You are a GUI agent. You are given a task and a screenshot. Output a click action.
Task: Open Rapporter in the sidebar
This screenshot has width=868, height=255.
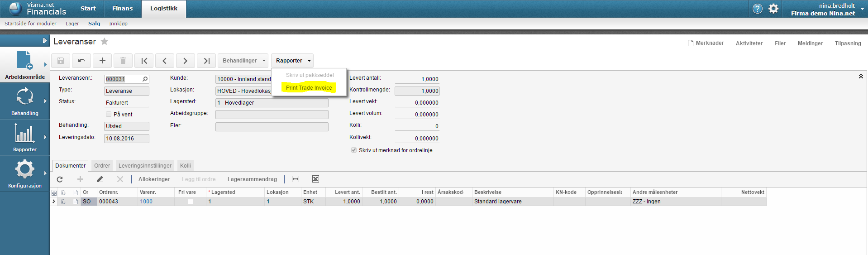(24, 138)
